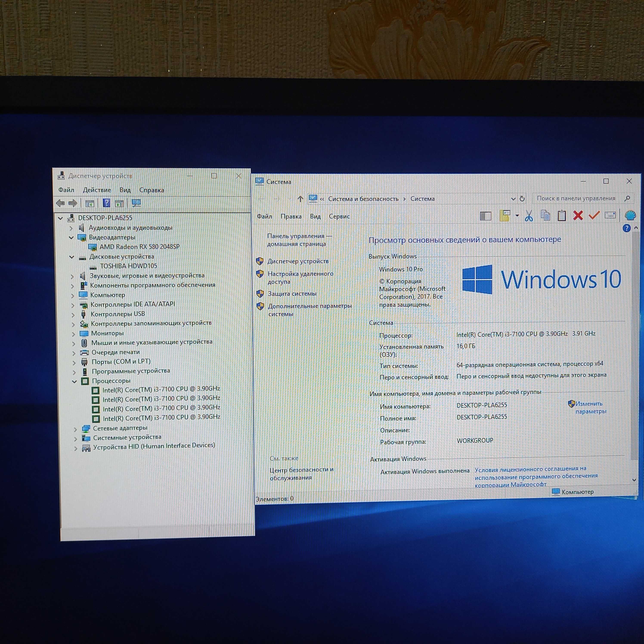
Task: Collapse the Дисковые устройства category
Action: [72, 257]
